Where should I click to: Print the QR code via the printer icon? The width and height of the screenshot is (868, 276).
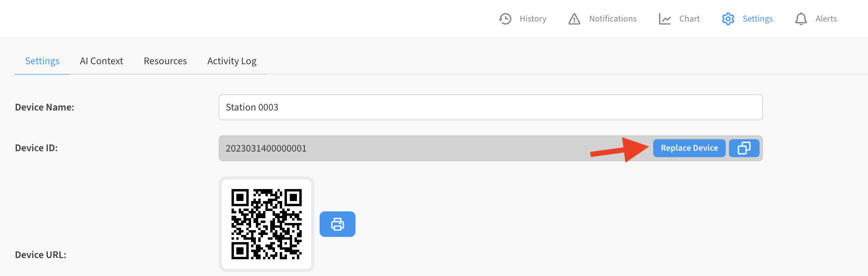[337, 224]
